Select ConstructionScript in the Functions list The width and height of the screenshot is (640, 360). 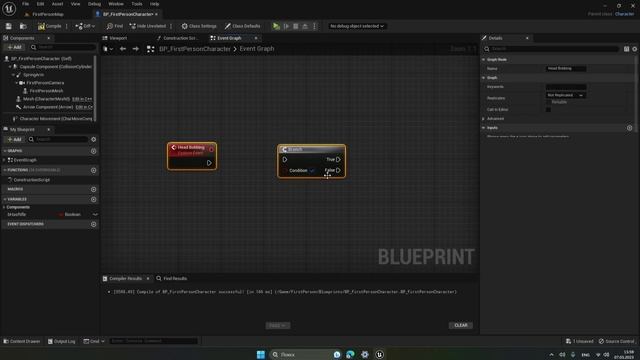click(x=31, y=180)
